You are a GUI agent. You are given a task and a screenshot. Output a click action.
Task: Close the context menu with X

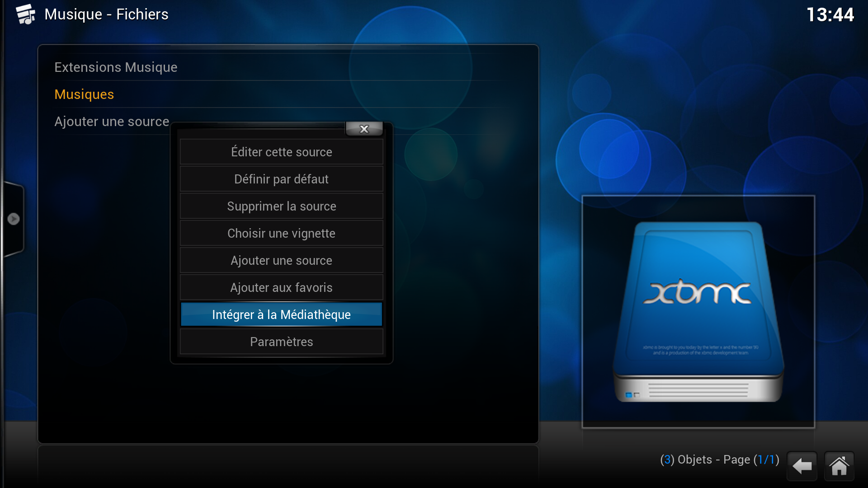pyautogui.click(x=364, y=129)
